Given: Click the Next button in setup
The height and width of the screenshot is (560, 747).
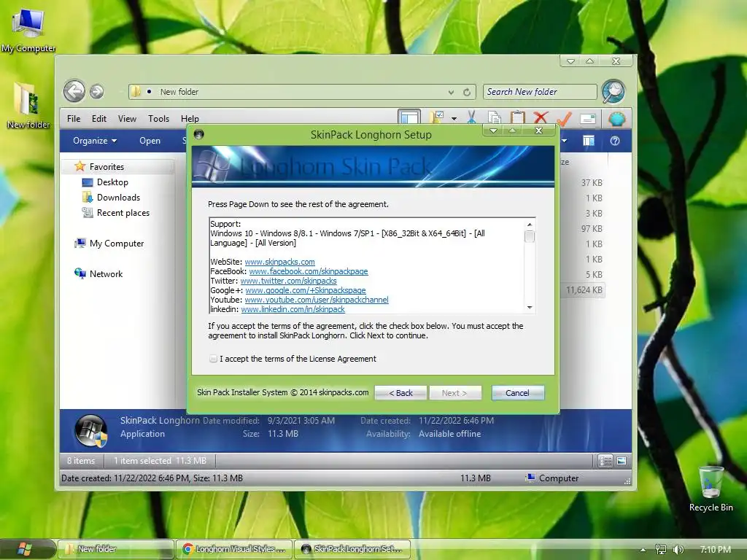Looking at the screenshot, I should (x=455, y=393).
